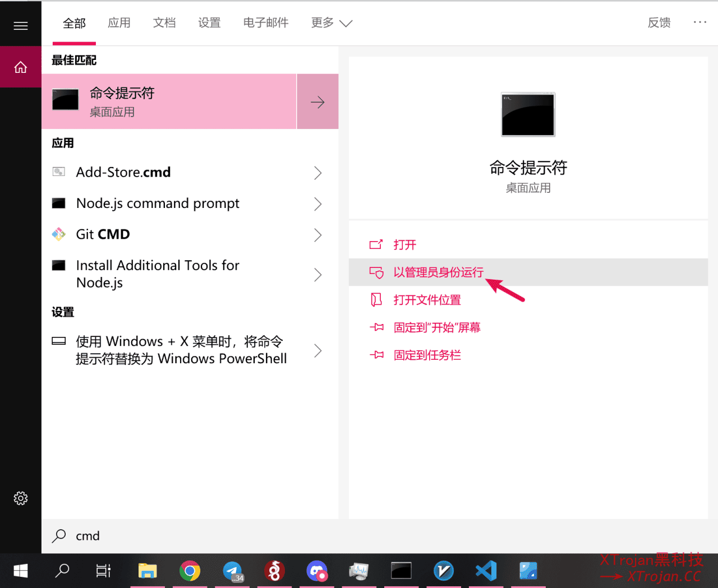Viewport: 718px width, 588px height.
Task: Select 命令提示符 best match result
Action: tap(169, 101)
